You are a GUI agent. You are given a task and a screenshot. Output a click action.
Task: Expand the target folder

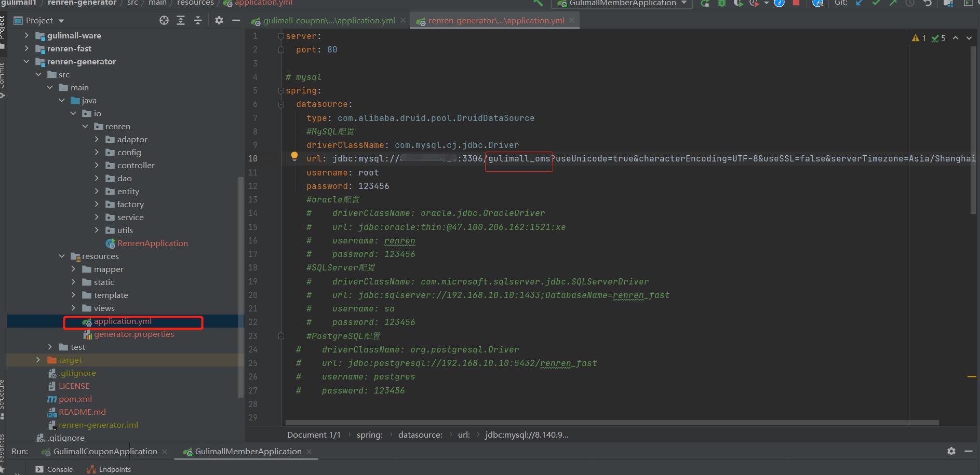[38, 360]
